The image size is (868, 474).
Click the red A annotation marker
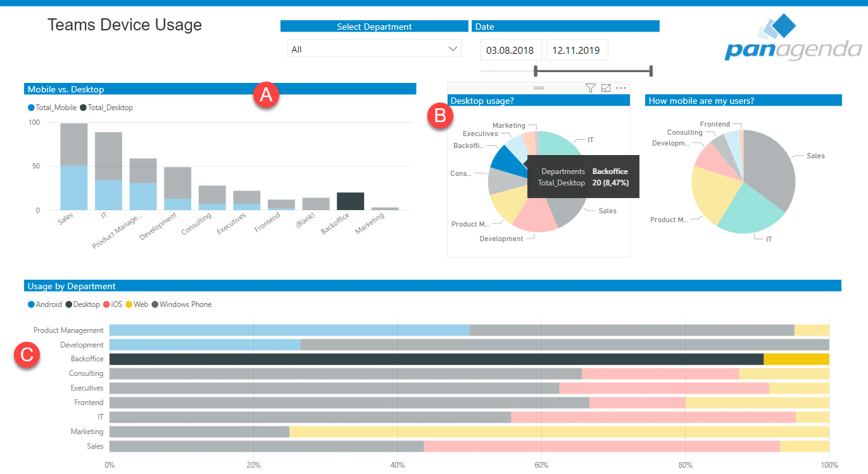(266, 95)
